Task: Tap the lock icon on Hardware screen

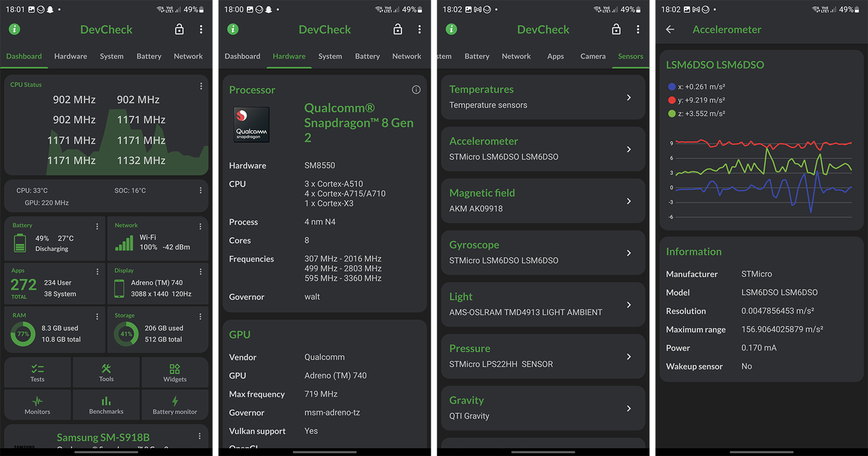Action: [x=398, y=29]
